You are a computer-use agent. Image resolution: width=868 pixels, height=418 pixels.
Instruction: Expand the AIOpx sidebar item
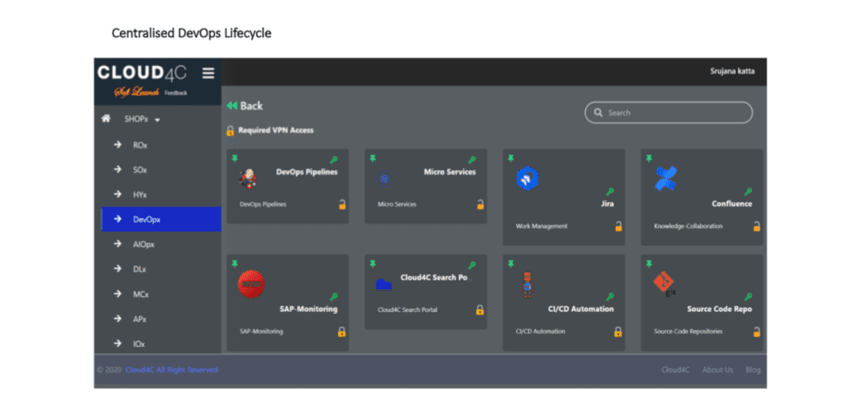click(x=143, y=244)
